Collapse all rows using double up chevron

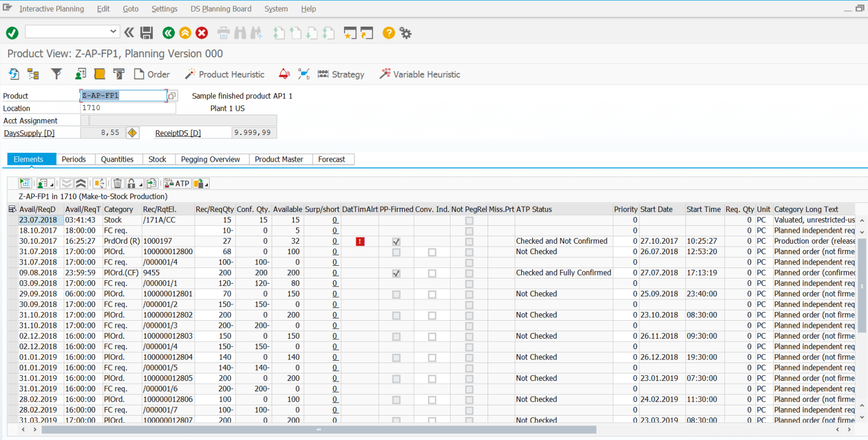(81, 184)
